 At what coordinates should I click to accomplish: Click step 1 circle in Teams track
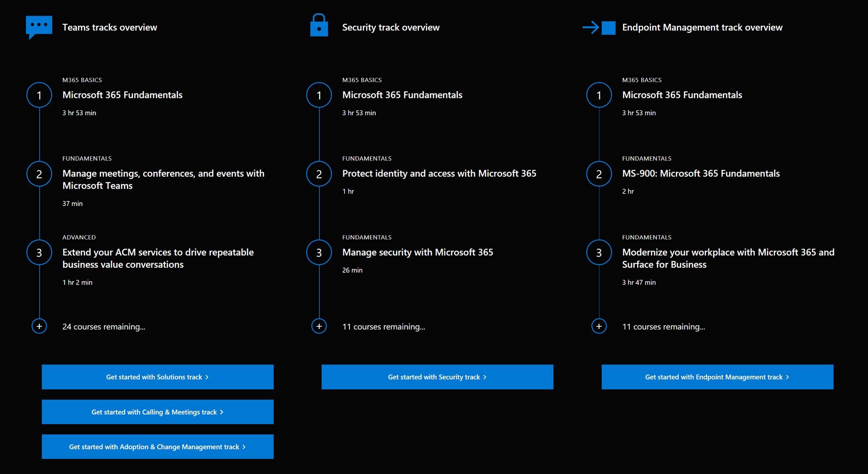(39, 95)
